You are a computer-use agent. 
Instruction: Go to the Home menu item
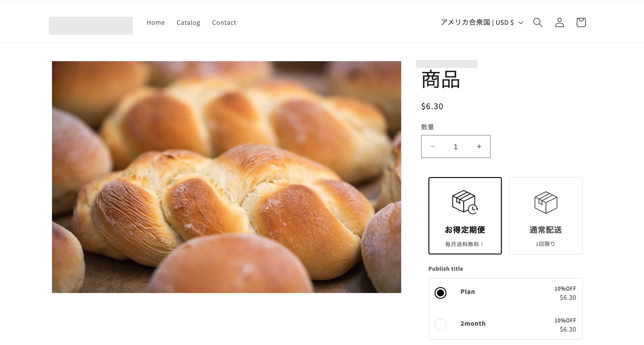pyautogui.click(x=156, y=23)
